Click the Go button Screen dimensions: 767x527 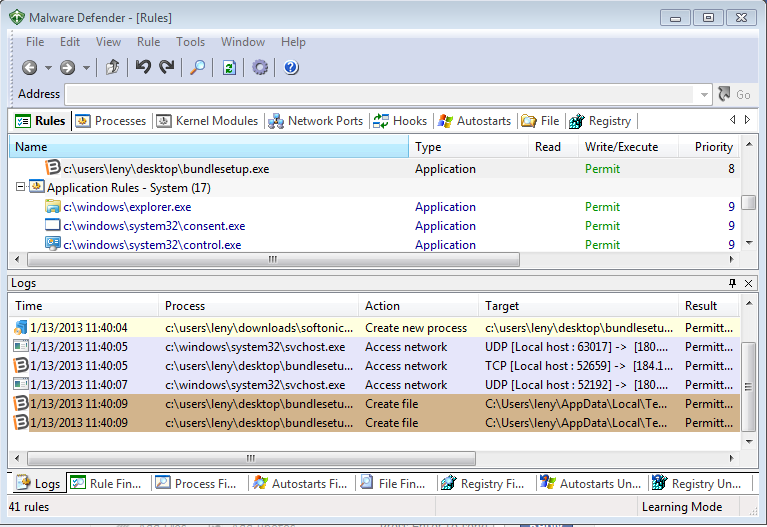pos(734,95)
